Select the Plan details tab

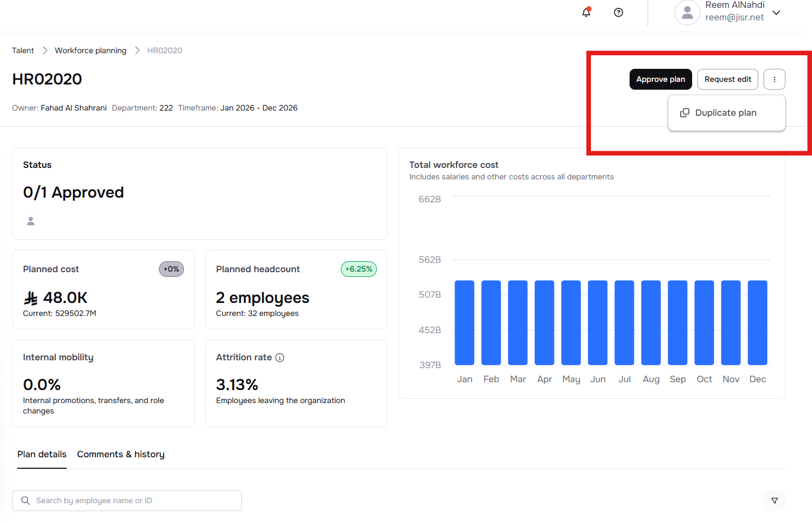pos(42,454)
